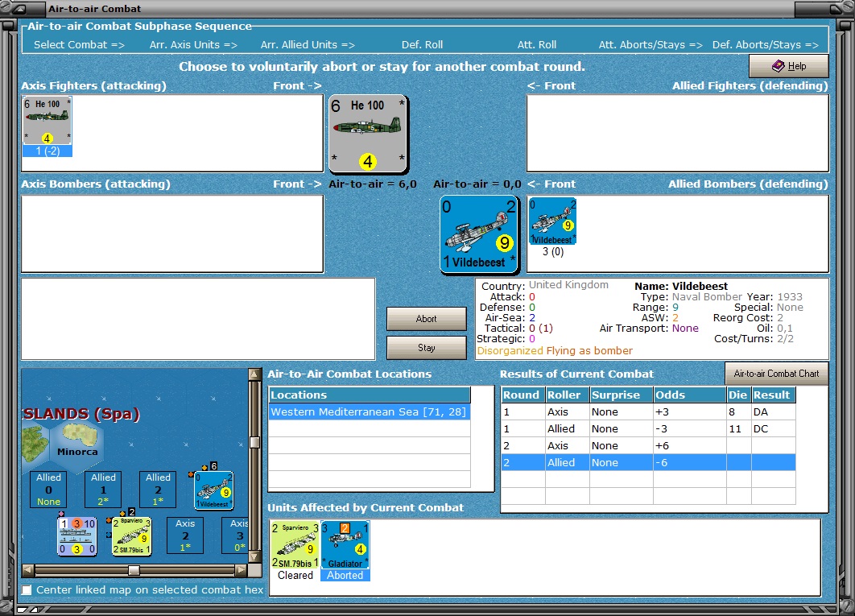The height and width of the screenshot is (616, 855).
Task: Click the Vildebeest counter on the minimap
Action: coord(214,490)
